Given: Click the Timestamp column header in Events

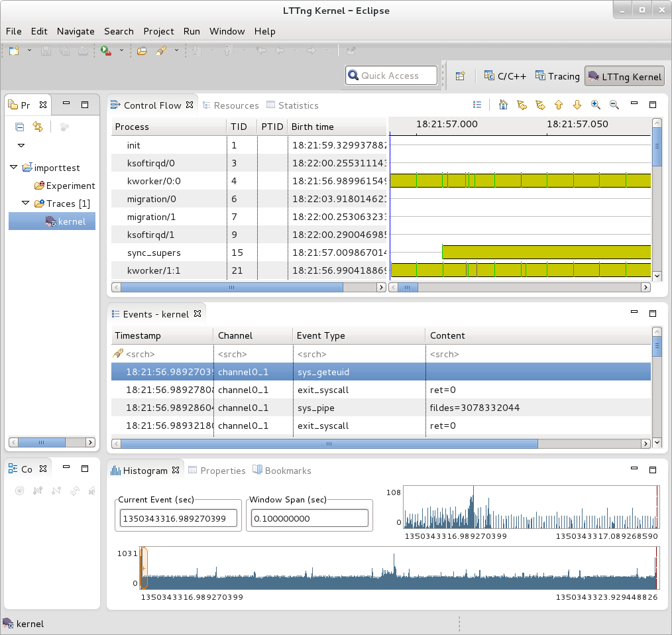Looking at the screenshot, I should pyautogui.click(x=138, y=335).
